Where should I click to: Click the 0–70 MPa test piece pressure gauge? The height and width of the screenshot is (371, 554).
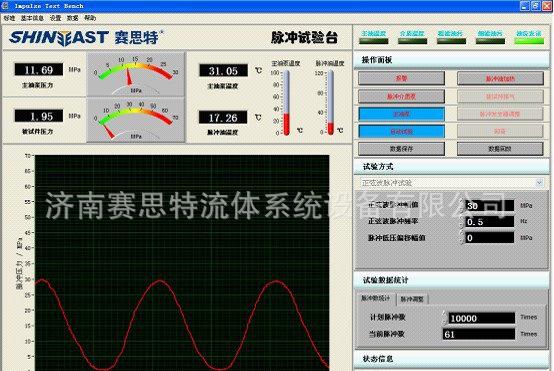[136, 121]
